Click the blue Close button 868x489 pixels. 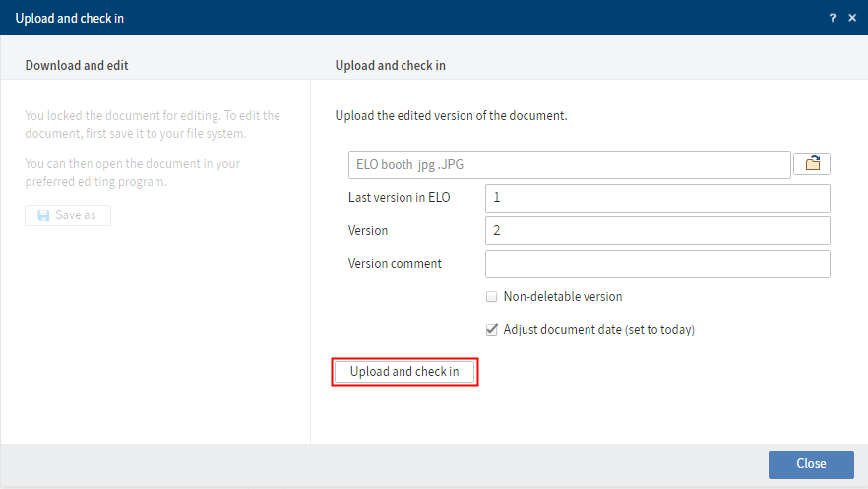point(811,463)
